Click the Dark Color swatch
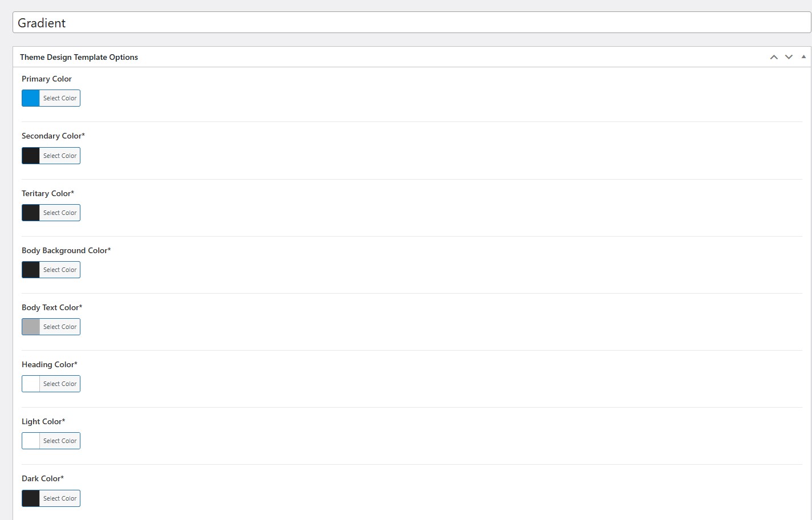Image resolution: width=812 pixels, height=520 pixels. coord(31,498)
